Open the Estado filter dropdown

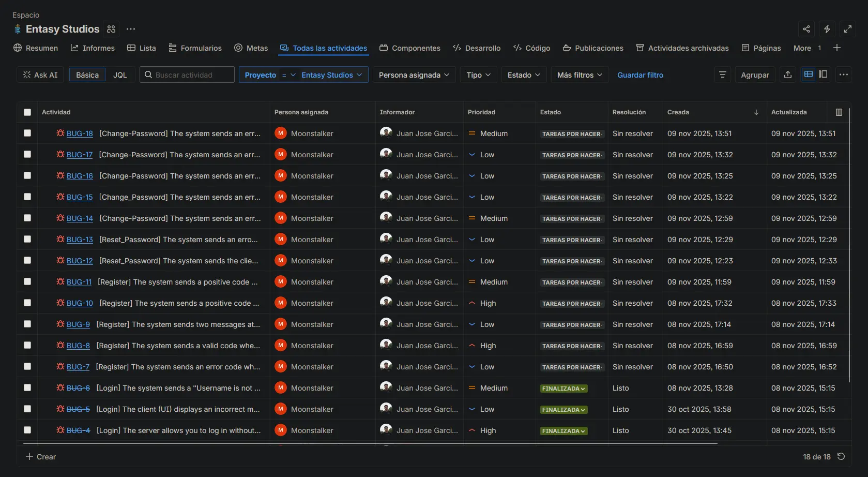coord(523,75)
